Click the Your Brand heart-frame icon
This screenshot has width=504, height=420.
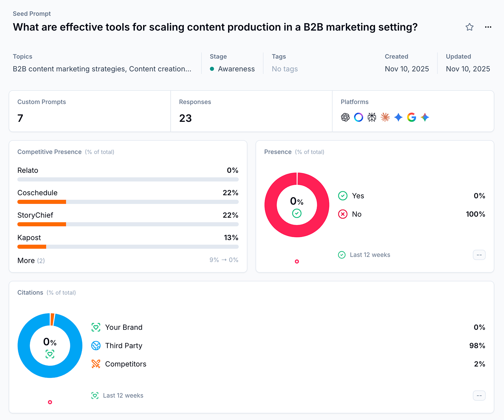96,327
